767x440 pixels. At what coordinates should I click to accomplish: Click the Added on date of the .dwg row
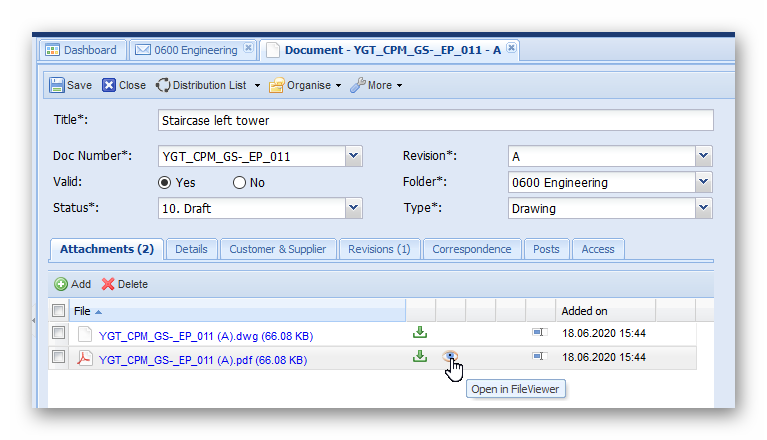pyautogui.click(x=604, y=333)
